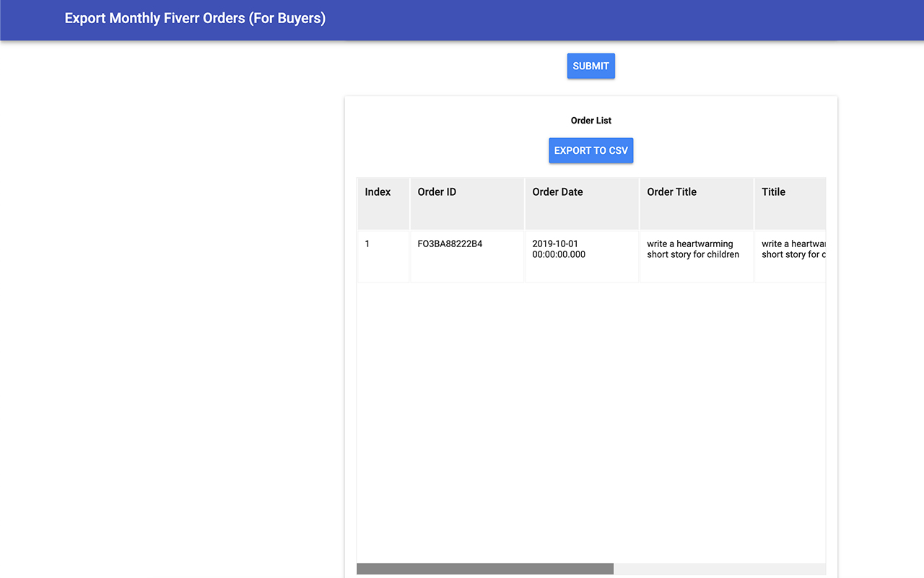Select index cell with value 1
Screen dimensions: 924x578
[x=383, y=256]
